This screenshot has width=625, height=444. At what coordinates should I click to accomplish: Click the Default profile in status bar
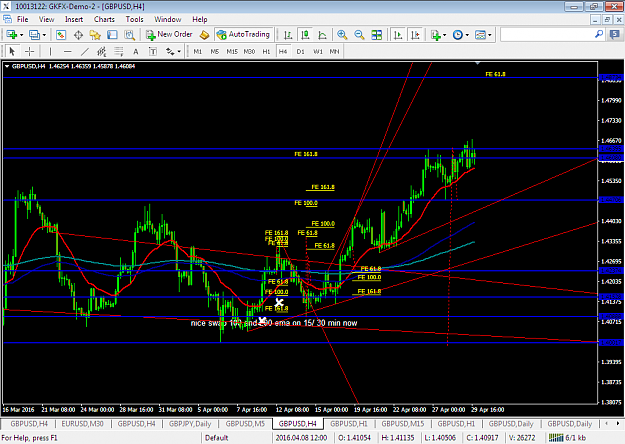[216, 438]
